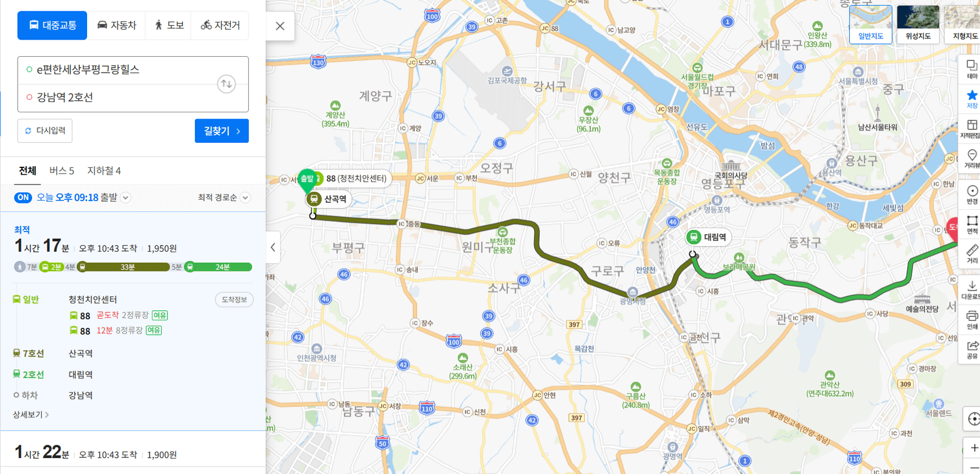This screenshot has width=980, height=474.
Task: Select the 자동차 car directions tab
Action: [x=117, y=25]
